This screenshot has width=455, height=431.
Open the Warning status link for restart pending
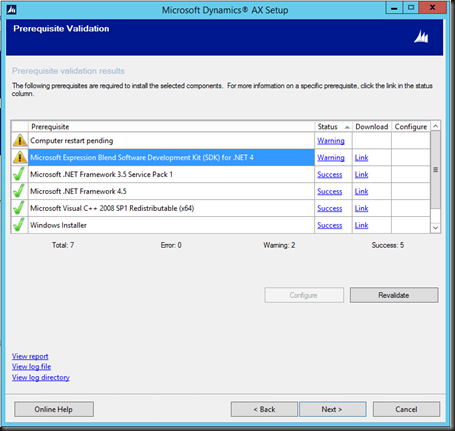tap(331, 141)
